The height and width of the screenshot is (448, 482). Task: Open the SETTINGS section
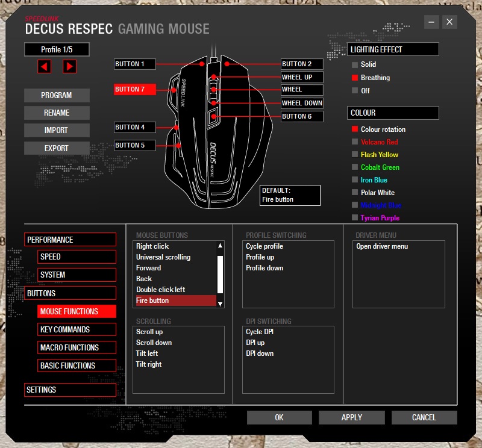pyautogui.click(x=70, y=390)
